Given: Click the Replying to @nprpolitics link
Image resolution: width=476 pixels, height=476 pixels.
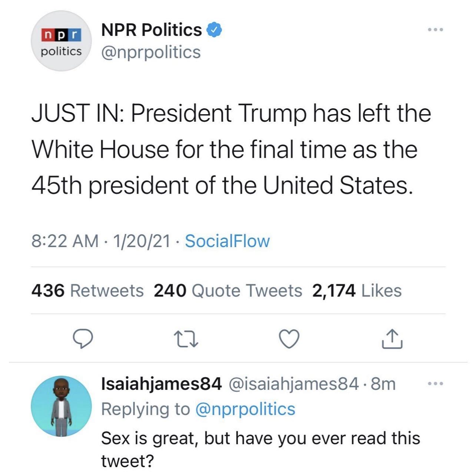Looking at the screenshot, I should [x=199, y=410].
